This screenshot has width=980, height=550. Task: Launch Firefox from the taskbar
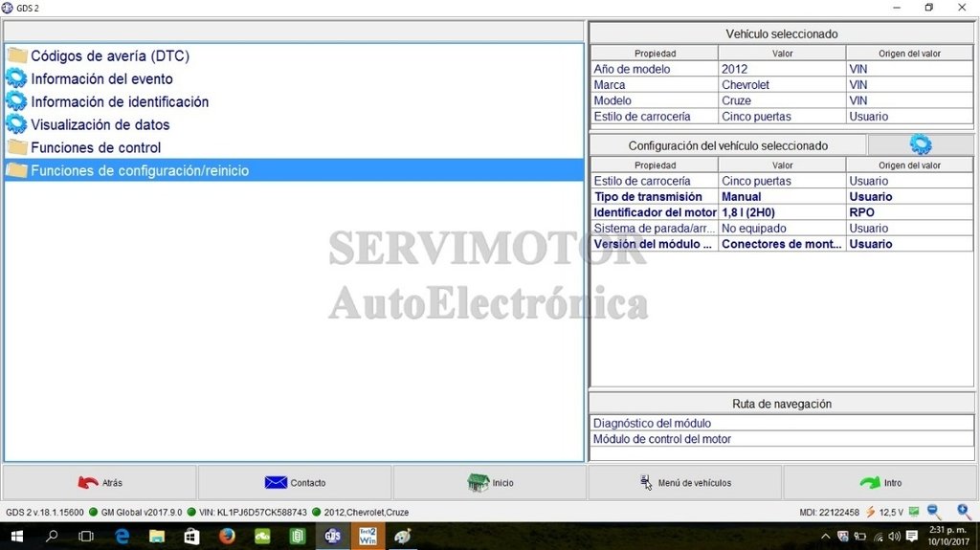tap(227, 537)
